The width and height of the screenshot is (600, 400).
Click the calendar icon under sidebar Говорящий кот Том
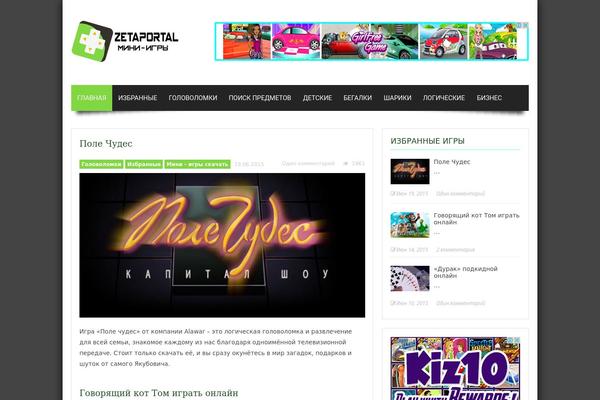pyautogui.click(x=393, y=250)
